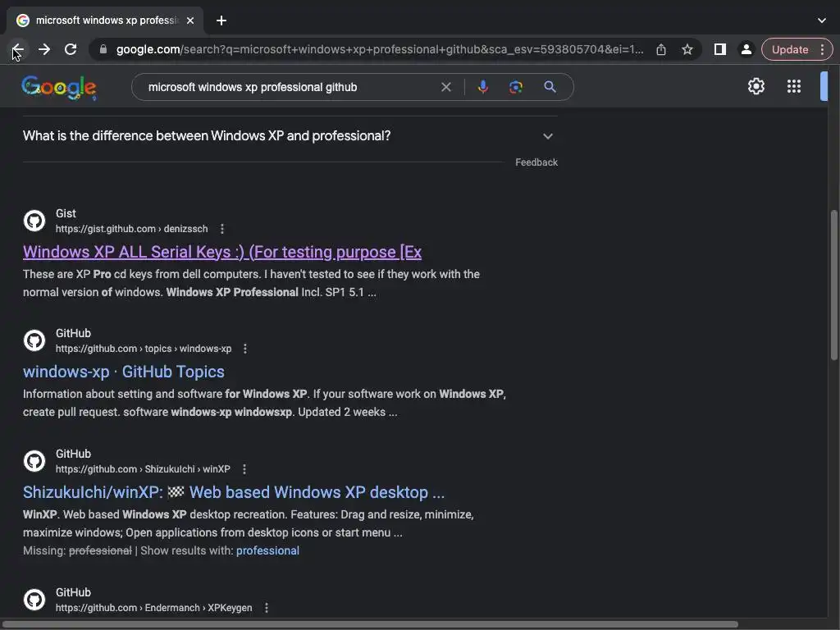The width and height of the screenshot is (840, 630).
Task: Click the padlock site info icon
Action: coord(103,49)
